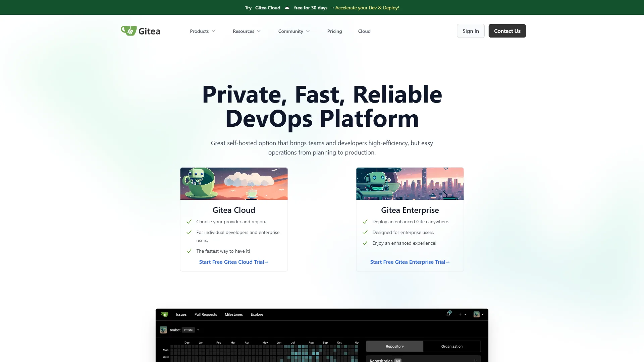Click the Sign In button
Screen dimensions: 644x362
pos(471,31)
